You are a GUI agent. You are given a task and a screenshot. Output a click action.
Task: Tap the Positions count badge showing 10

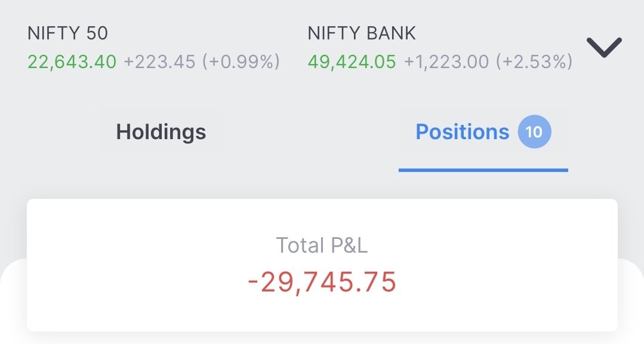pyautogui.click(x=534, y=131)
